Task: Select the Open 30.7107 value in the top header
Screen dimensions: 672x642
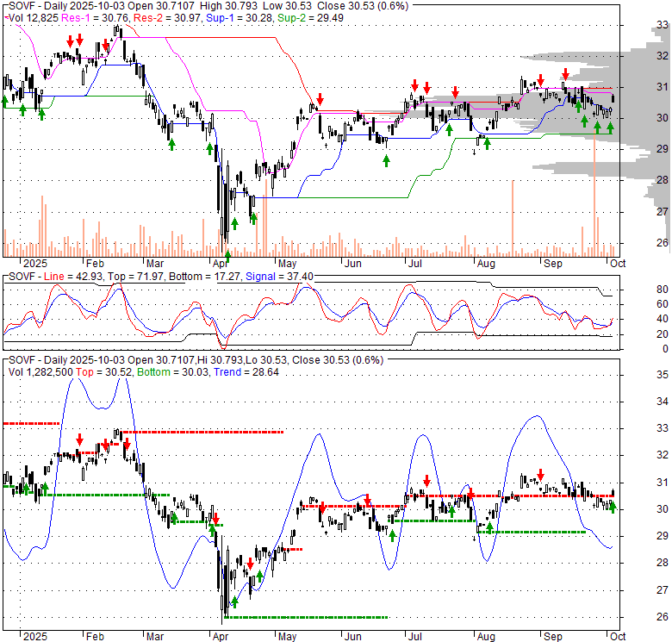Action: 161,6
